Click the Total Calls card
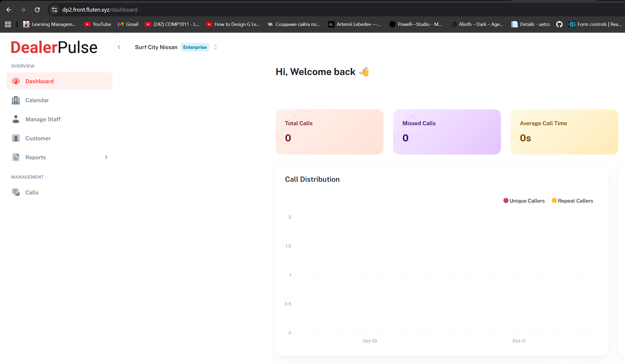 tap(329, 132)
